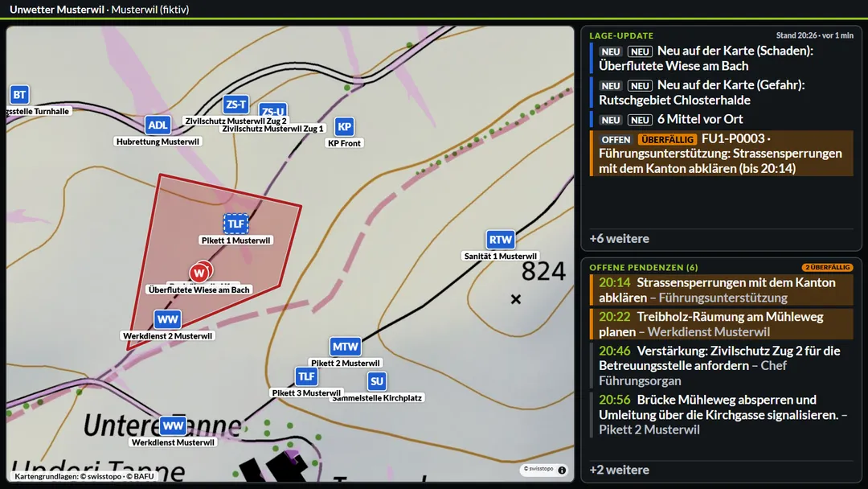Click the "6 Mittel vor Ort" update

click(722, 119)
